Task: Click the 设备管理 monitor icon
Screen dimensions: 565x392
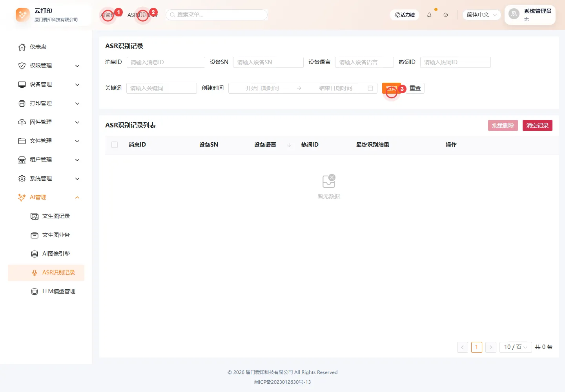Action: [22, 85]
